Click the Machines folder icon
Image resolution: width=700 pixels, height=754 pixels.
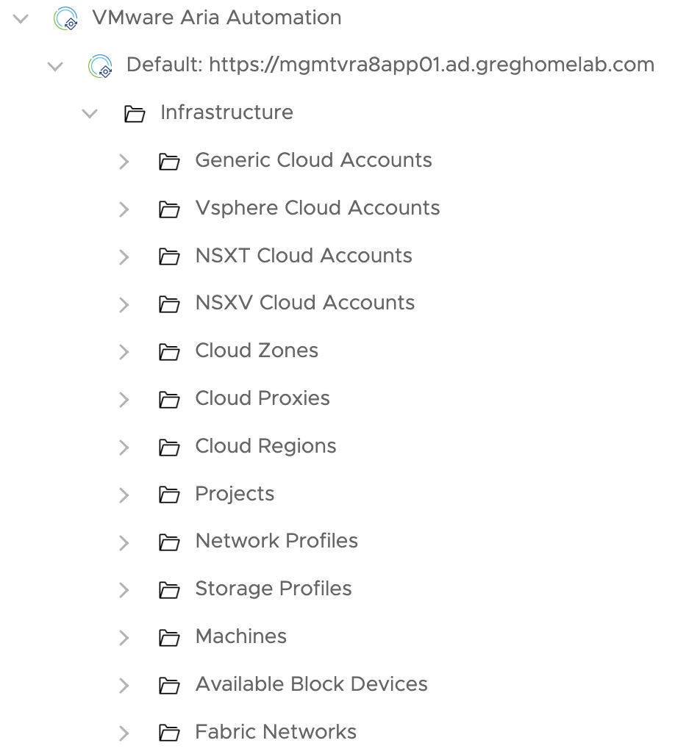pyautogui.click(x=169, y=638)
